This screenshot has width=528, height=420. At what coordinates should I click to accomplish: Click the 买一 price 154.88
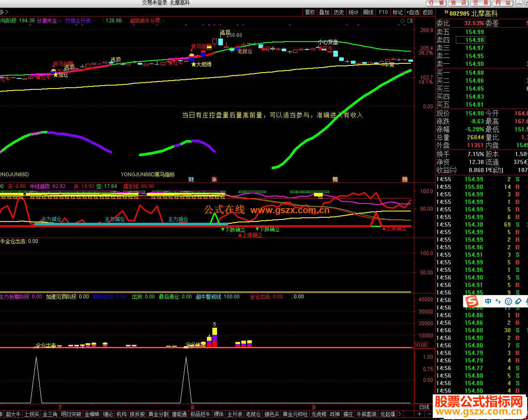474,73
